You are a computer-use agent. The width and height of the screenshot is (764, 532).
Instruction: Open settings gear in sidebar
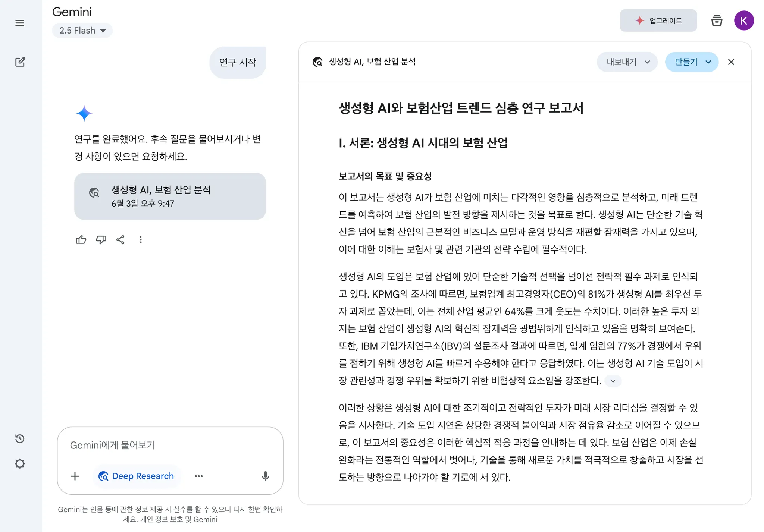20,463
